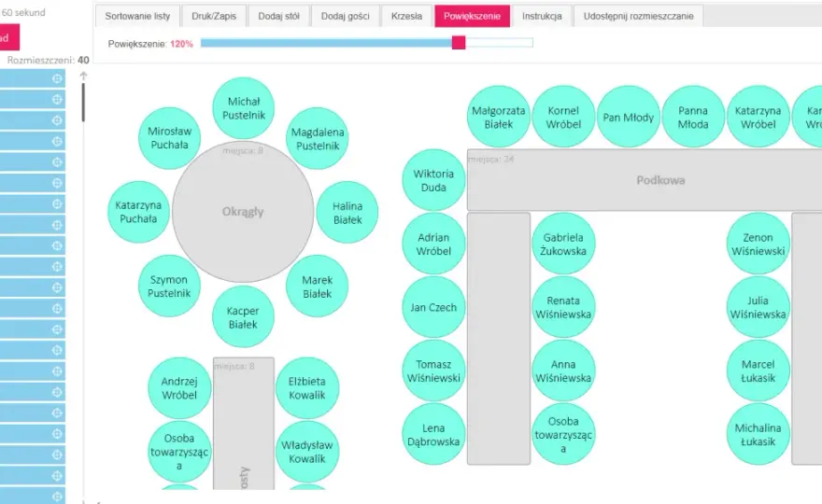Viewport: 822px width, 504px height.
Task: Click the pink zoom slider handle
Action: 459,42
